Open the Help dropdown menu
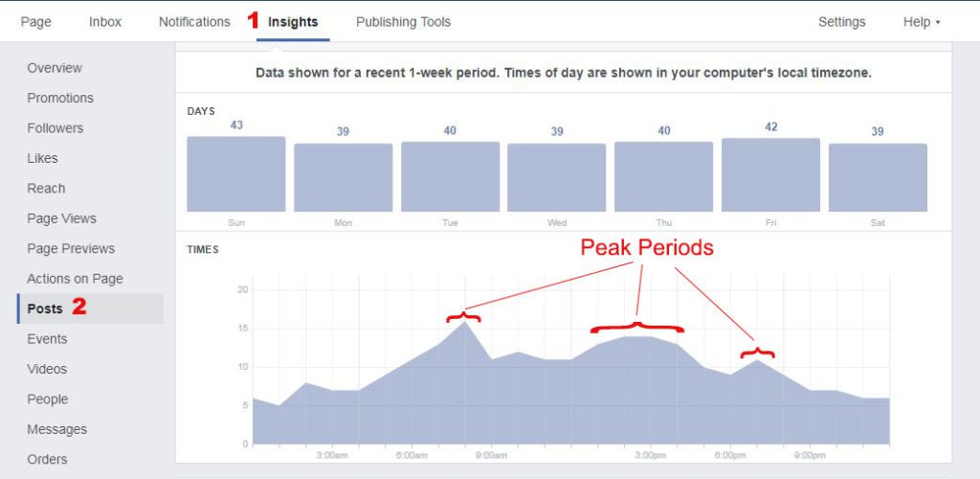Image resolution: width=980 pixels, height=479 pixels. pyautogui.click(x=922, y=22)
